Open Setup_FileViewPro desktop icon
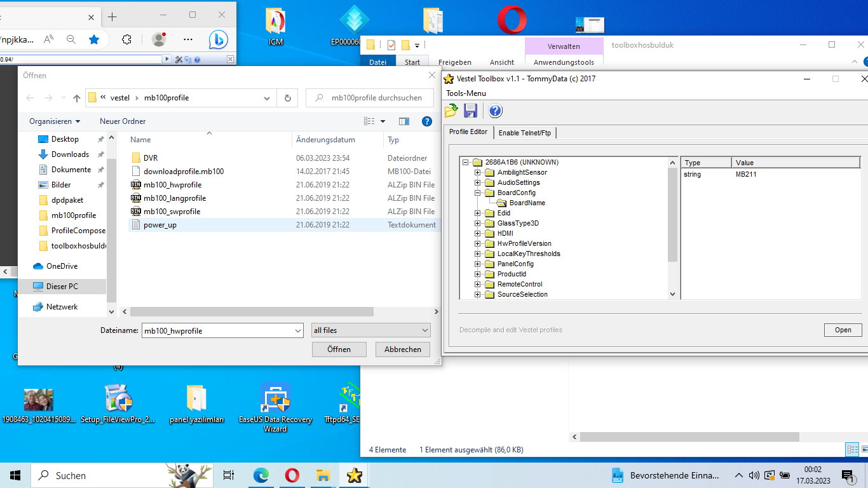The width and height of the screenshot is (868, 488). pos(118,403)
